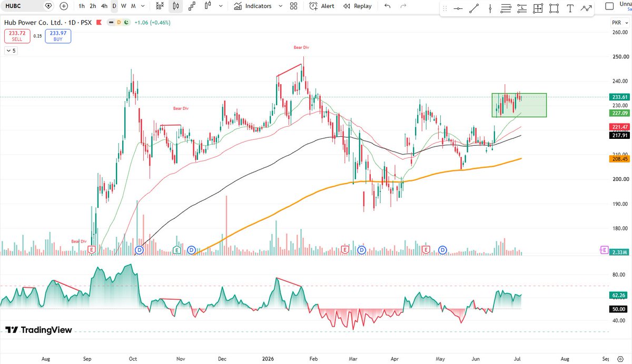Select the M monthly timeframe

point(133,6)
